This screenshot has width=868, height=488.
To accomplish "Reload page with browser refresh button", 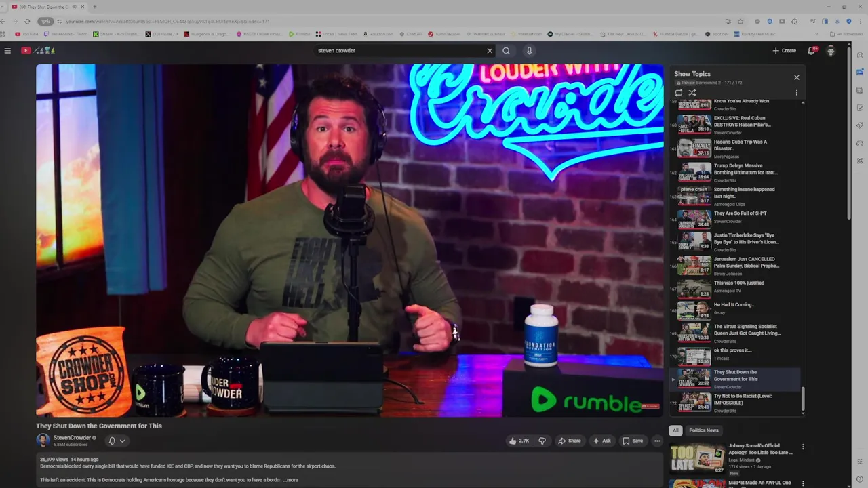I will click(x=27, y=21).
